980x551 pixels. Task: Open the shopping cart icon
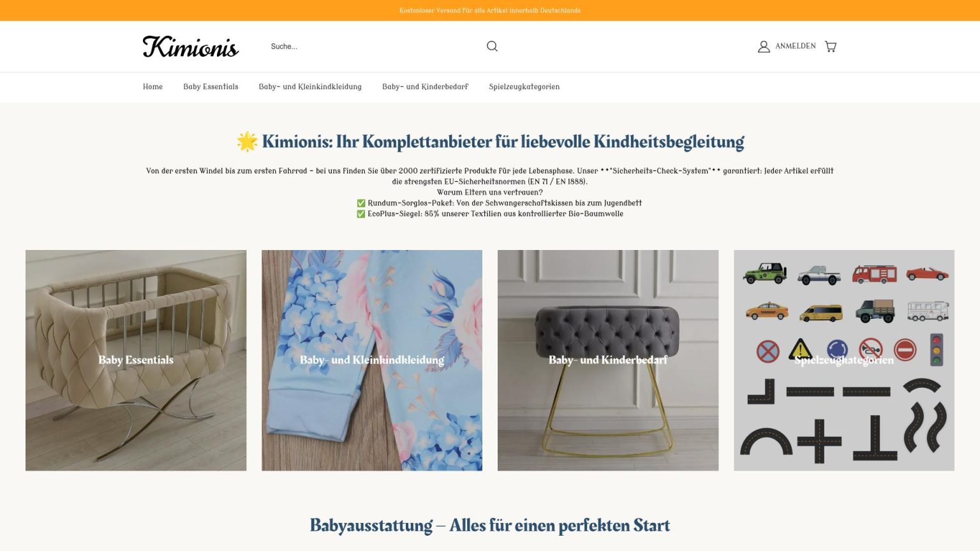coord(830,46)
